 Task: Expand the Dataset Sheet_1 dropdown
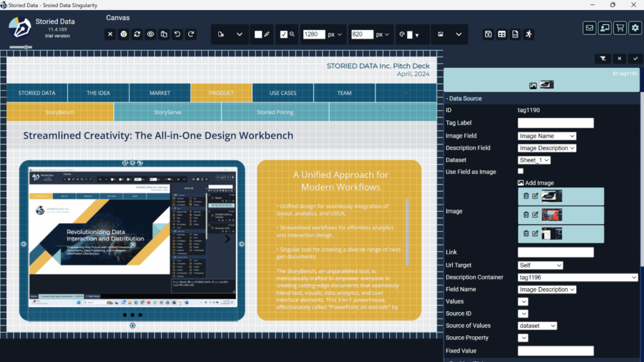coord(534,160)
